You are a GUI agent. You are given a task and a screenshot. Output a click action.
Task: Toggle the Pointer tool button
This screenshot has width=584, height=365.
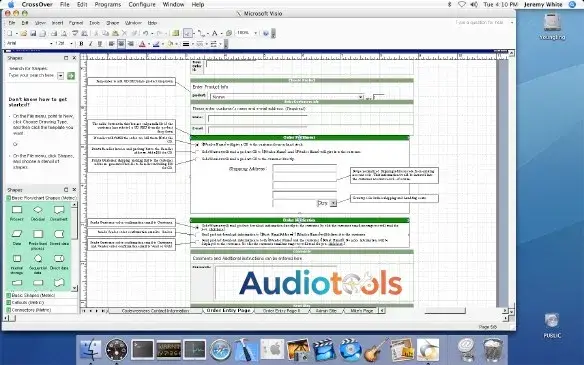click(188, 34)
